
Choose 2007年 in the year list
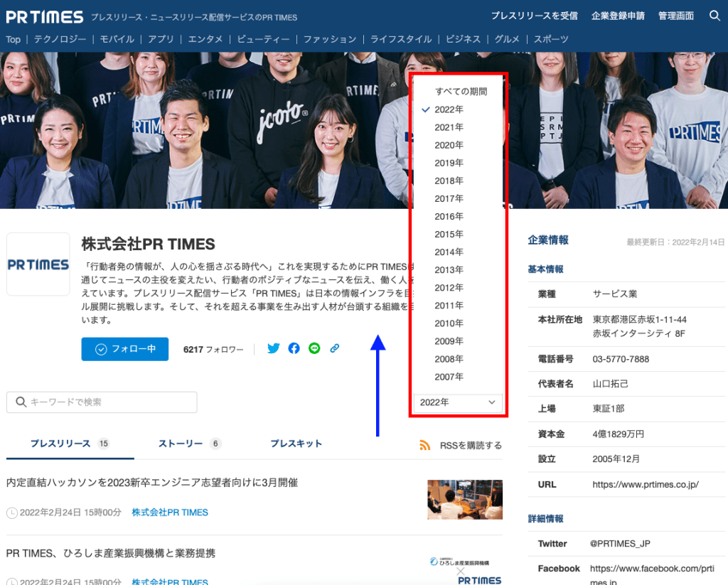pos(449,377)
